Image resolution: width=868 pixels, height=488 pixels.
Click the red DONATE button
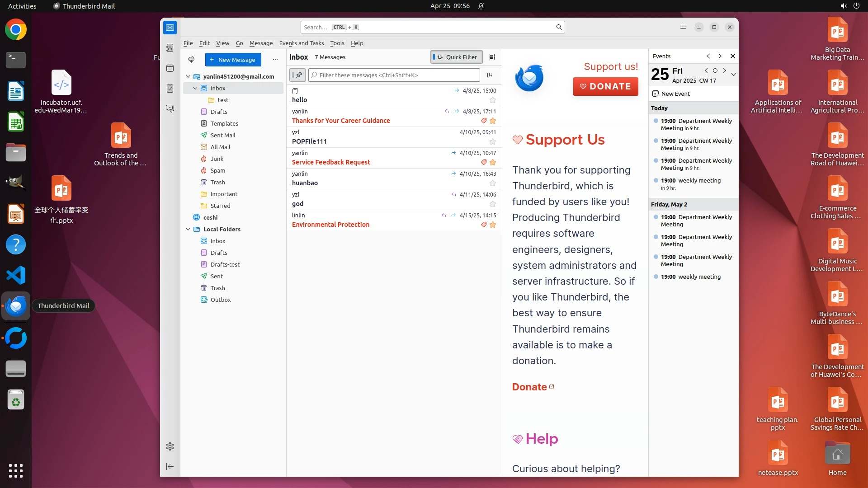(605, 86)
